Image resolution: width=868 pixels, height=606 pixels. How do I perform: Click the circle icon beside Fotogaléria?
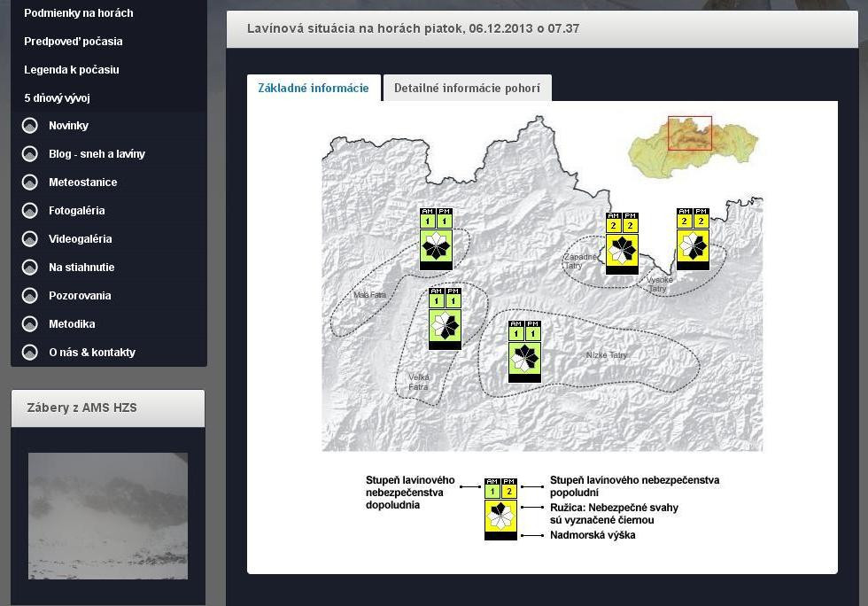pos(30,211)
